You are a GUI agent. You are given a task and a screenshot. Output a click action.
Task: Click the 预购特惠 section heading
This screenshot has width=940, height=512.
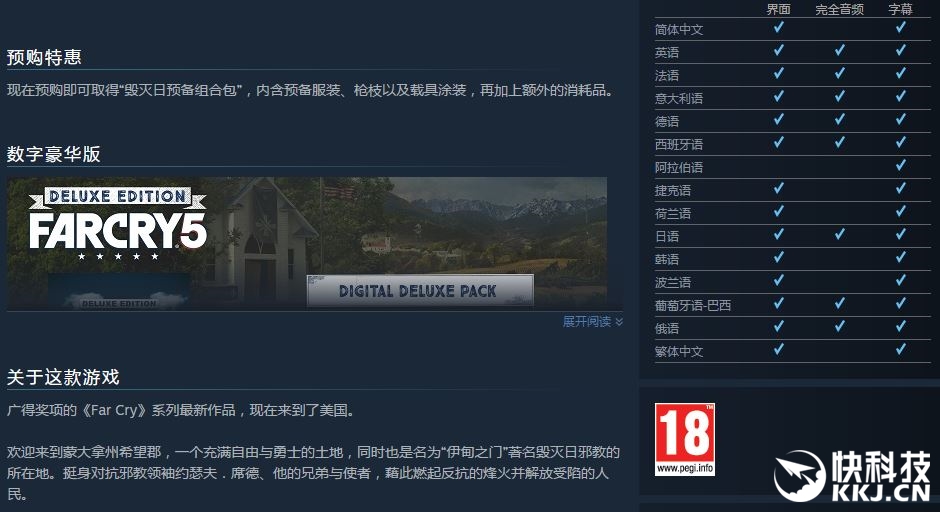point(44,57)
